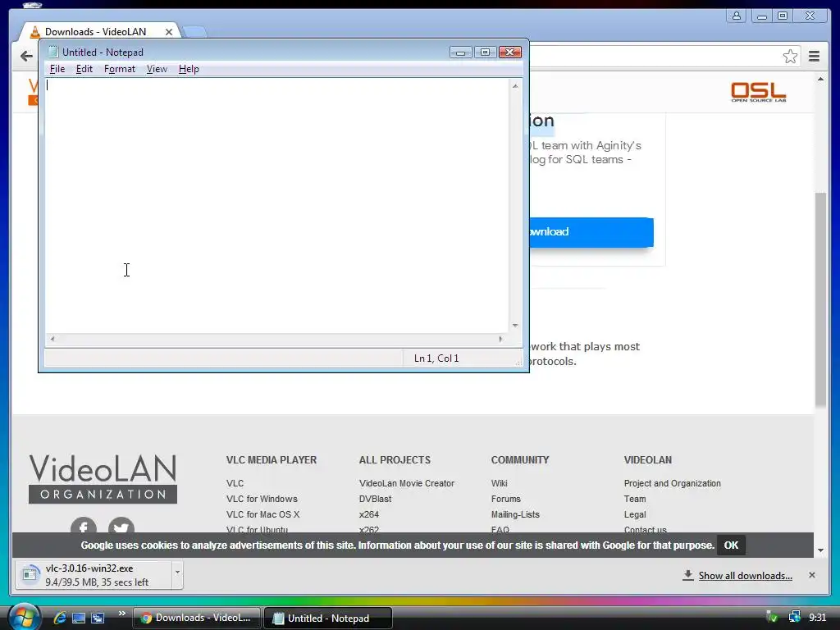Launch Internet Explorer from quick launch
Viewport: 840px width, 630px height.
(x=60, y=618)
